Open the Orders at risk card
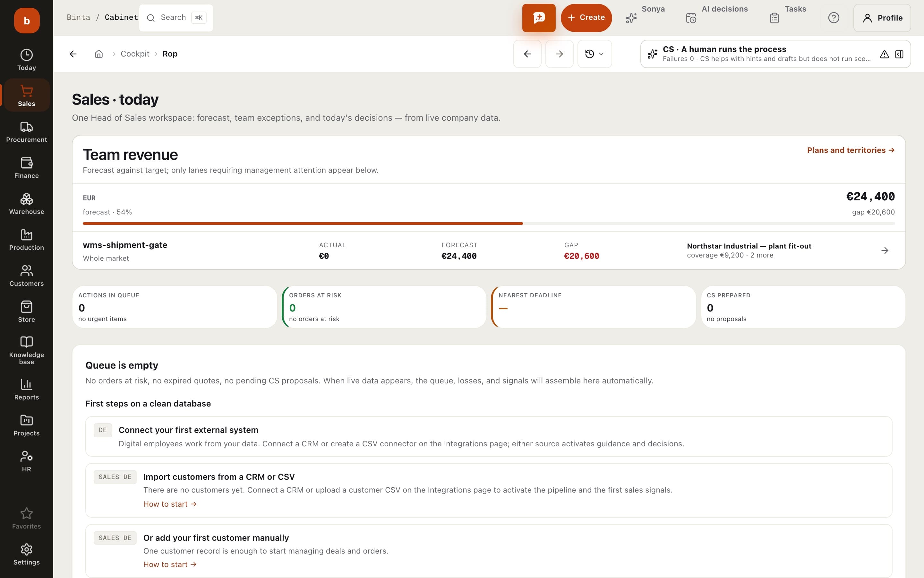 point(384,307)
